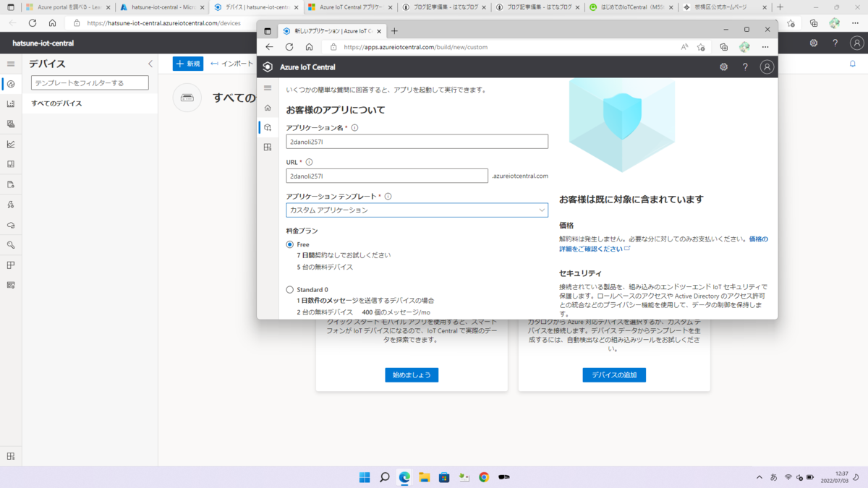Focus the アプリケーション名 input field
Image resolution: width=868 pixels, height=488 pixels.
click(417, 142)
